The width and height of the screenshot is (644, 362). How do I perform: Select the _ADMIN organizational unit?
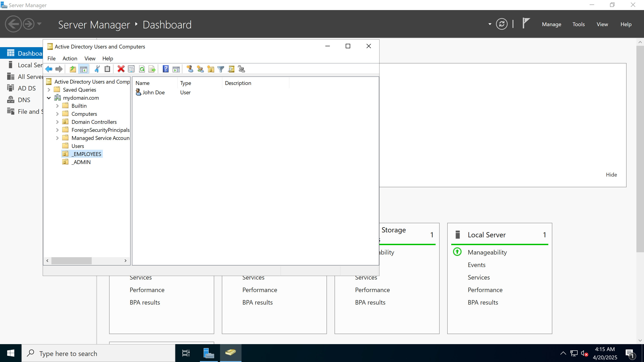81,162
